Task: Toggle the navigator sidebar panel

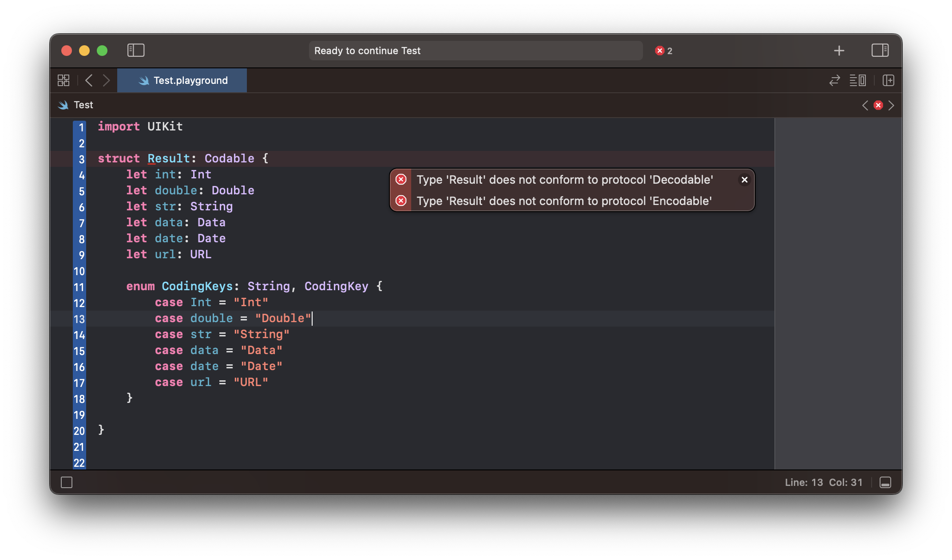Action: [136, 50]
